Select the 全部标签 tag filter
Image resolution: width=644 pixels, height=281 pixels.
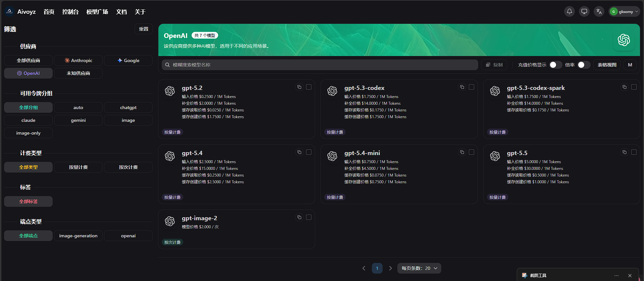point(28,201)
